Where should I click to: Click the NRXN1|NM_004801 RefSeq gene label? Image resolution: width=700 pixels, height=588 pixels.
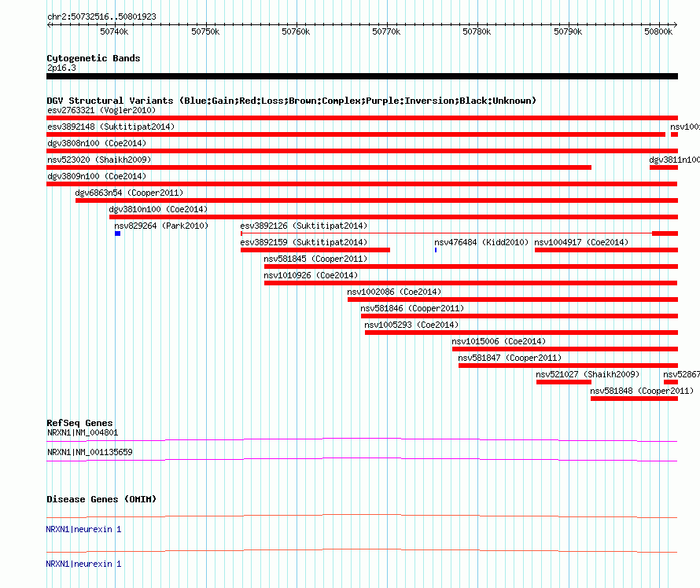point(83,433)
